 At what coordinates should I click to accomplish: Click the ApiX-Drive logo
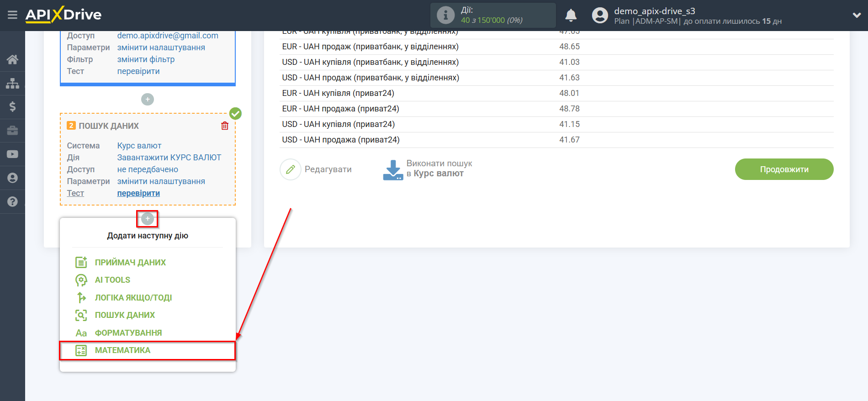point(64,15)
